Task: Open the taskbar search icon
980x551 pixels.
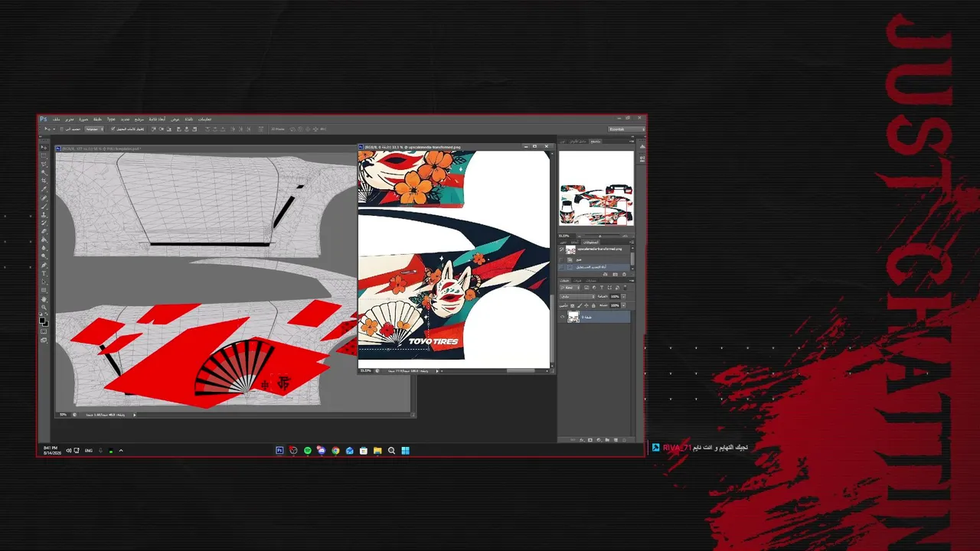Action: click(x=391, y=451)
